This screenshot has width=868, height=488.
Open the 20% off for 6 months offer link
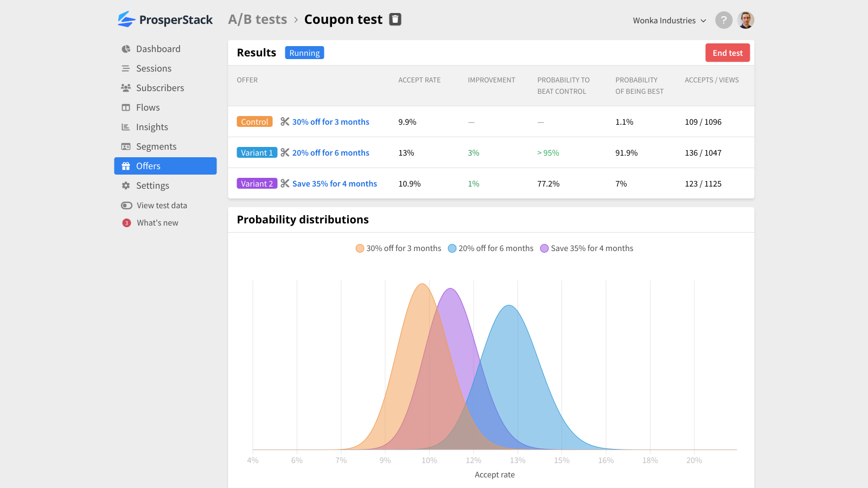pyautogui.click(x=330, y=153)
